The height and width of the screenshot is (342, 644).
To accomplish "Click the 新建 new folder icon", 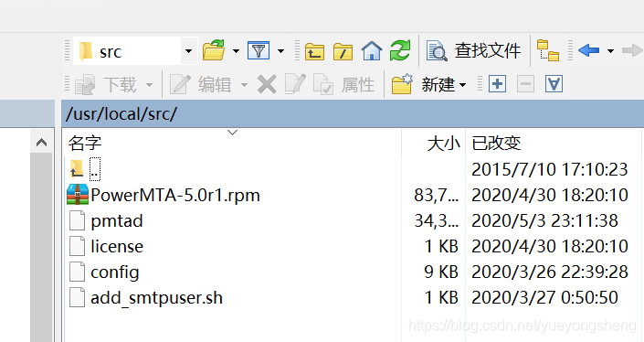I will point(402,84).
